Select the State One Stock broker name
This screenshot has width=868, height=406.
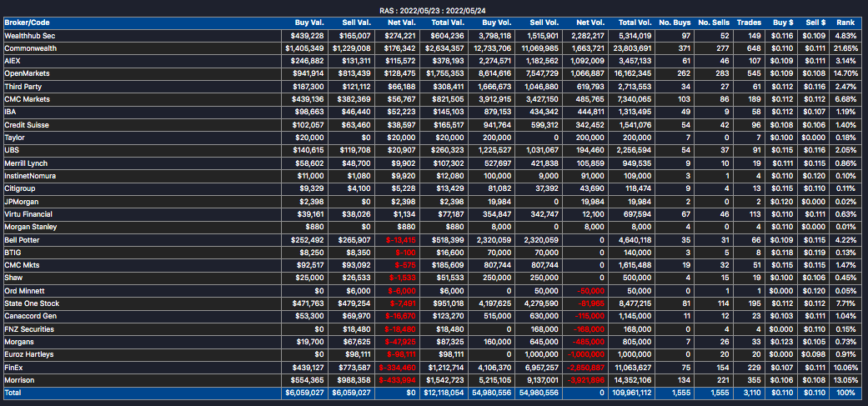(32, 303)
